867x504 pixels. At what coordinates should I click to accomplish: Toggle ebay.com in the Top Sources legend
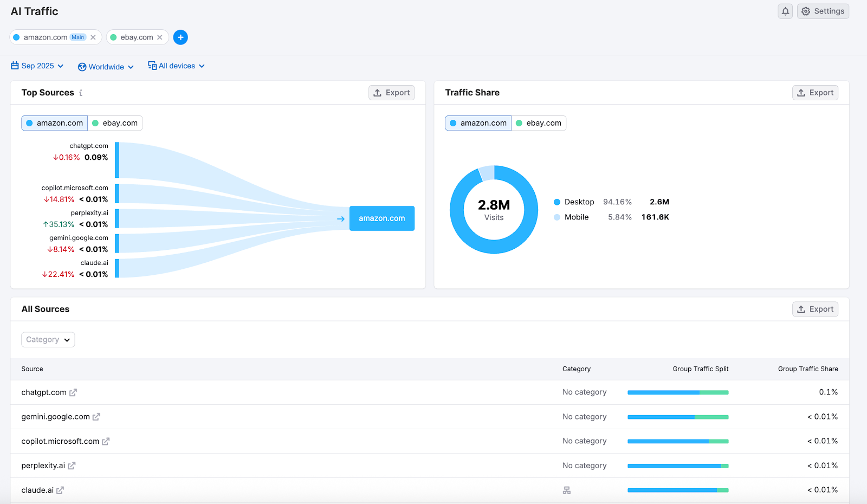[115, 123]
